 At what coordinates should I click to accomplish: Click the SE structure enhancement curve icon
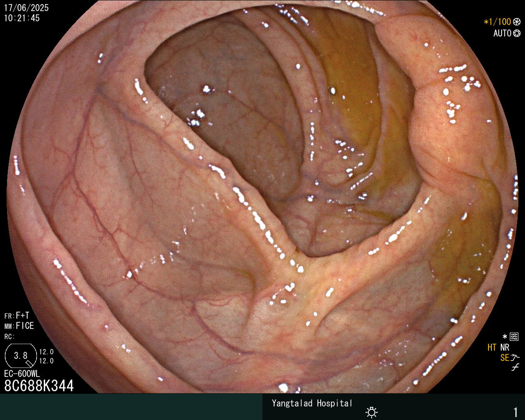tap(515, 357)
